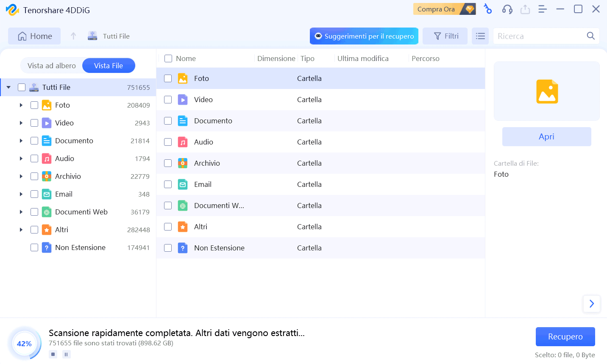Pause the scan with the pause button
The width and height of the screenshot is (607, 364).
pos(67,354)
